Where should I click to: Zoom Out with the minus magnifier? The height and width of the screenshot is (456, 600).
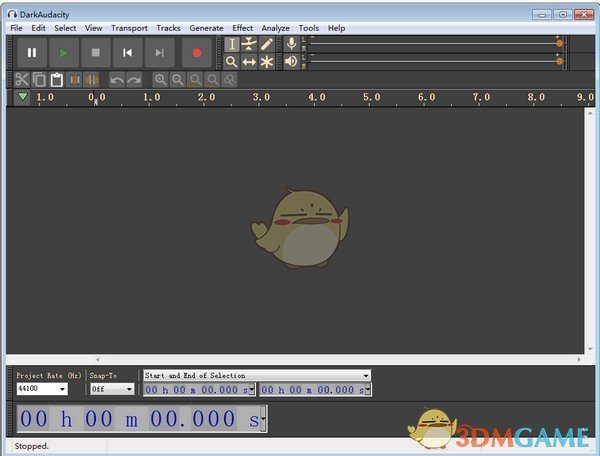[178, 80]
